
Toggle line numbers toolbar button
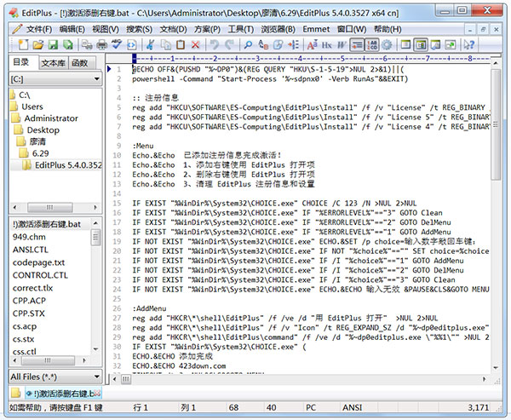tap(371, 44)
